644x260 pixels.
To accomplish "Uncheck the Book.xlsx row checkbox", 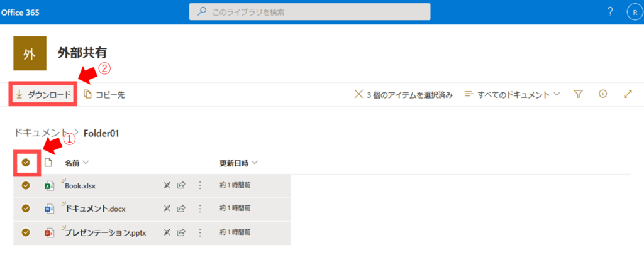I will coord(26,185).
